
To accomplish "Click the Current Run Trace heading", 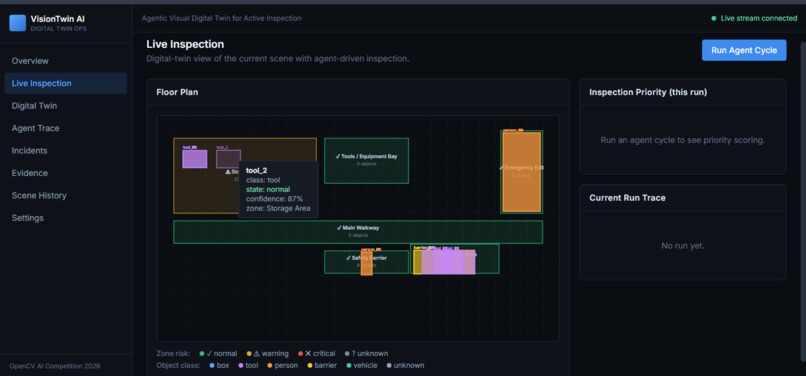I will pos(627,198).
